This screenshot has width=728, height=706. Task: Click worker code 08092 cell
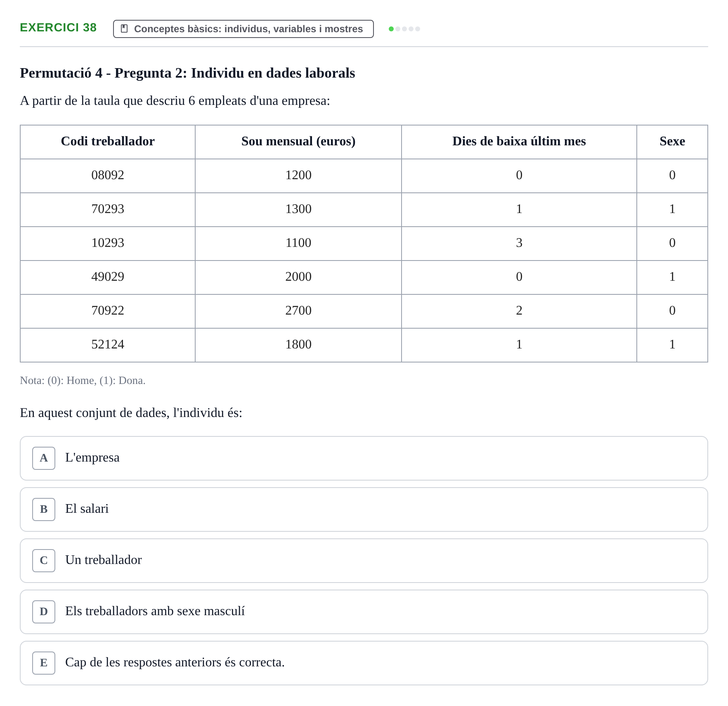108,175
